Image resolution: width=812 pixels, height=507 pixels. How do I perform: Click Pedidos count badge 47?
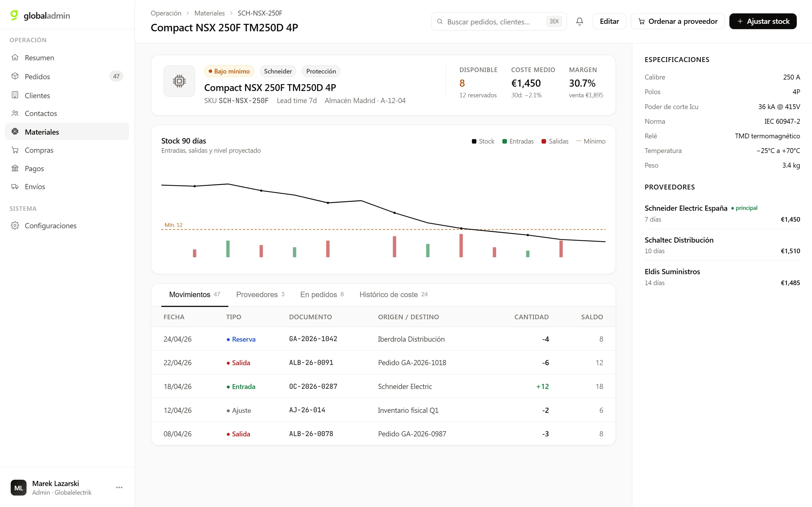click(x=116, y=76)
